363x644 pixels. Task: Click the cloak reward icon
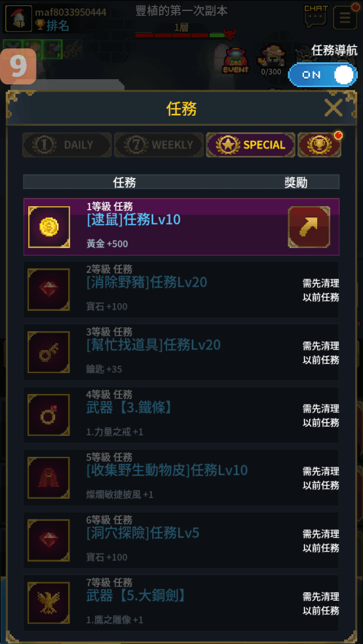tap(49, 478)
